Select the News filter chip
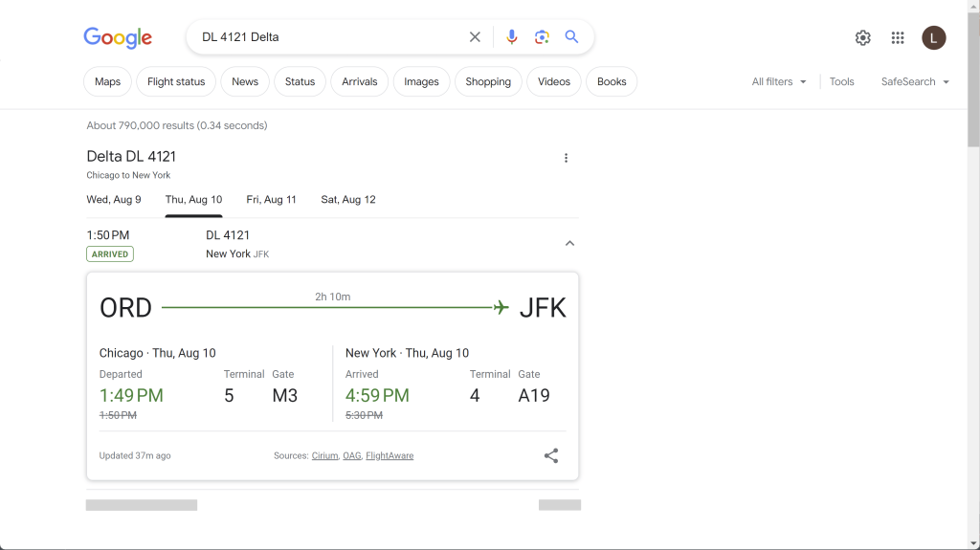 click(245, 82)
